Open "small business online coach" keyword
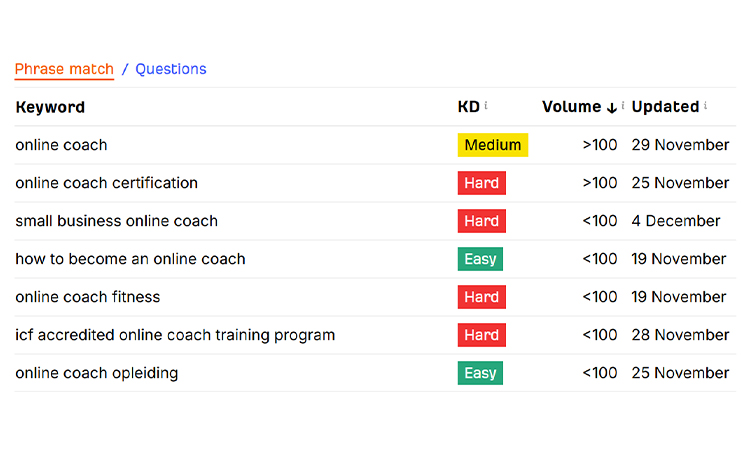This screenshot has height=450, width=750. pyautogui.click(x=116, y=221)
